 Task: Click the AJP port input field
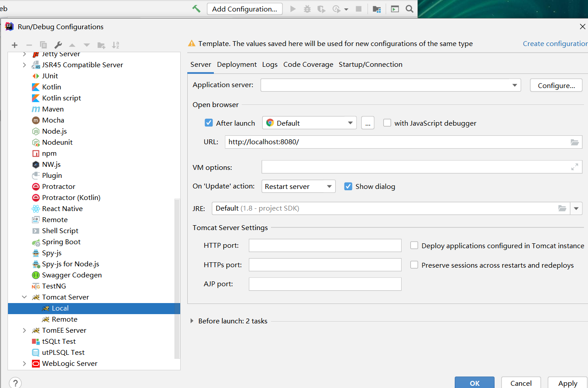[325, 284]
